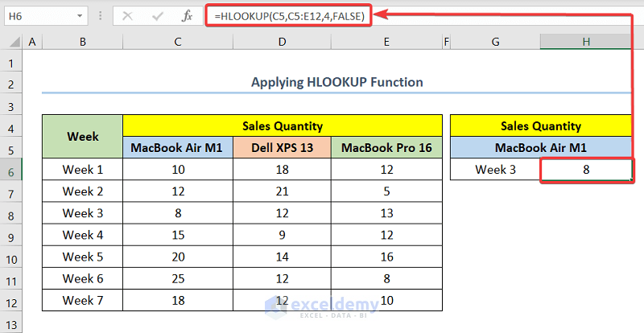644x333 pixels.
Task: Click the Week 7 MacBook Pro value 10
Action: click(386, 300)
